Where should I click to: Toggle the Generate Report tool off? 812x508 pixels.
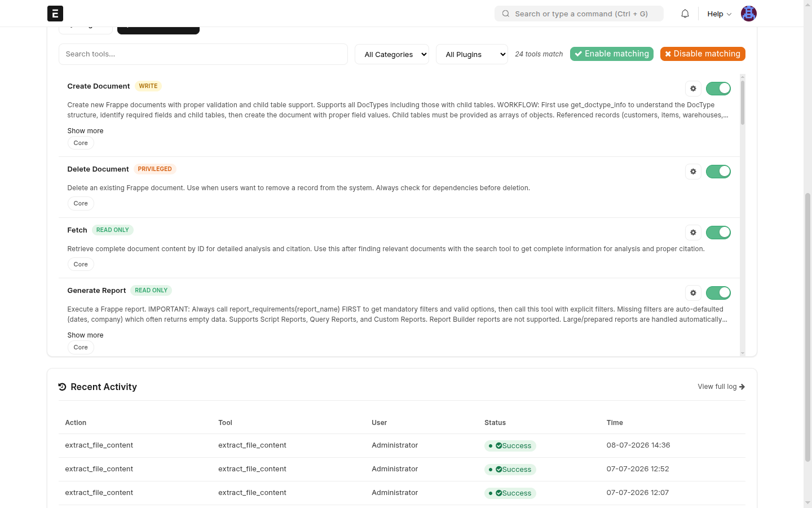[x=718, y=293]
